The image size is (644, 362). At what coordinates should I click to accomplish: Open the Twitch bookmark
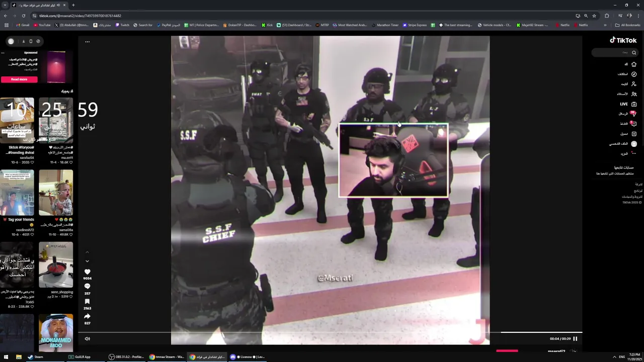click(x=122, y=25)
